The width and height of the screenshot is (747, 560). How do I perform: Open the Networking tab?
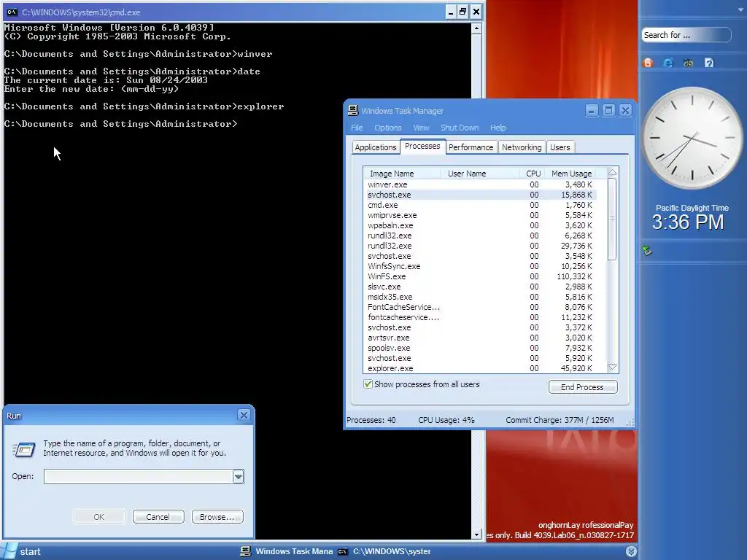coord(522,147)
